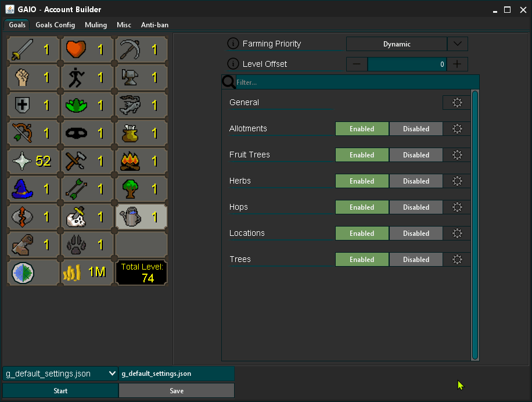Switch to the Goals Config tab
The width and height of the screenshot is (532, 402).
click(55, 25)
